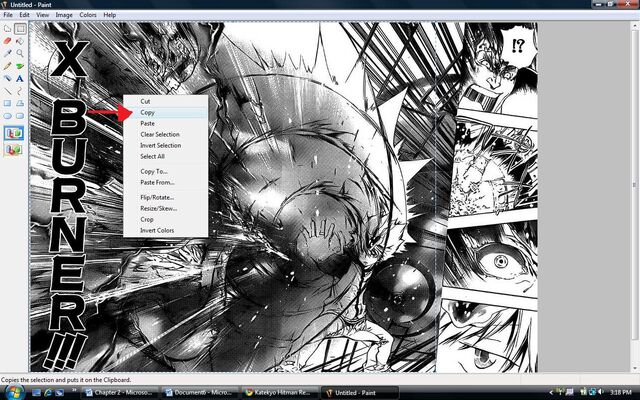Click the Windows Start orb
The image size is (640, 400).
(x=13, y=392)
